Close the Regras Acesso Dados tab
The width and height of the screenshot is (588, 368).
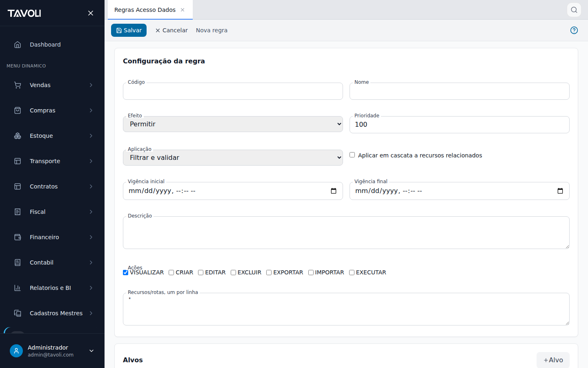[183, 10]
